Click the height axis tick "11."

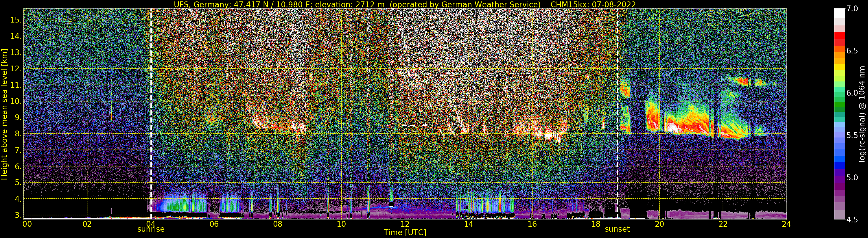pyautogui.click(x=16, y=85)
